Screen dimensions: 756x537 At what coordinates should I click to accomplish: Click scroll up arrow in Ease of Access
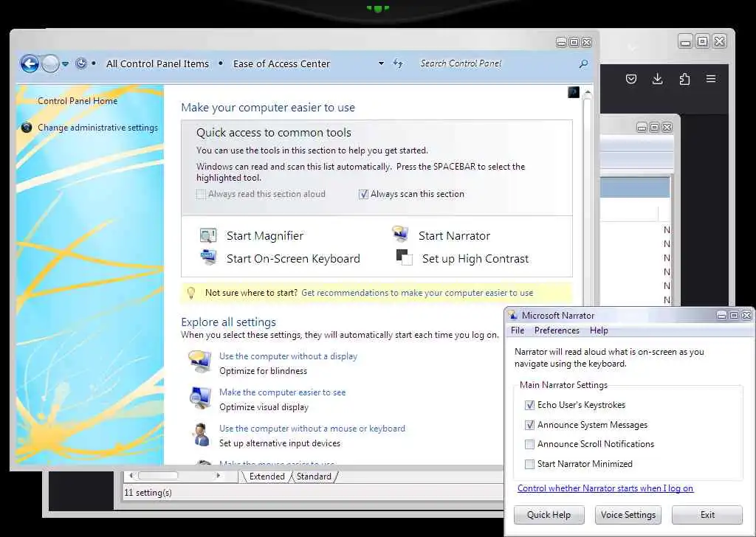(x=587, y=91)
